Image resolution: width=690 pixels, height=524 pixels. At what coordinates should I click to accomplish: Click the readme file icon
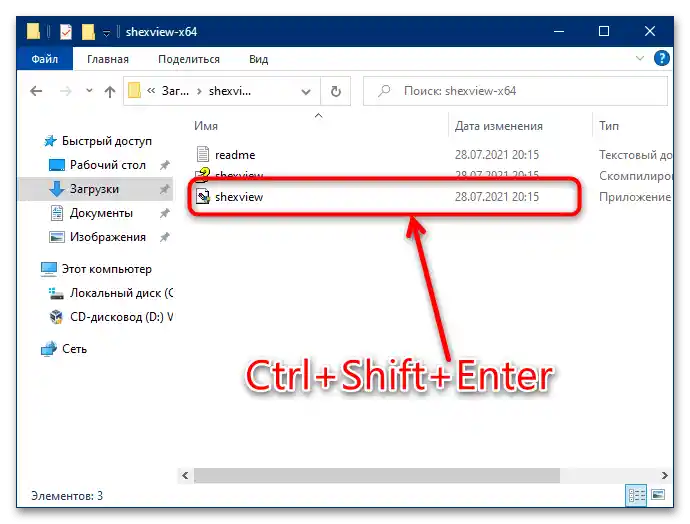[202, 154]
